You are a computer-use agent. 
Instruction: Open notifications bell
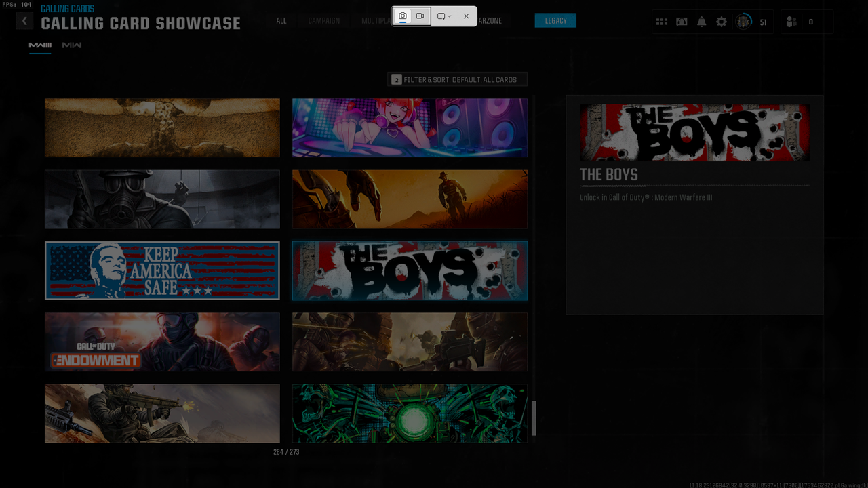point(701,22)
